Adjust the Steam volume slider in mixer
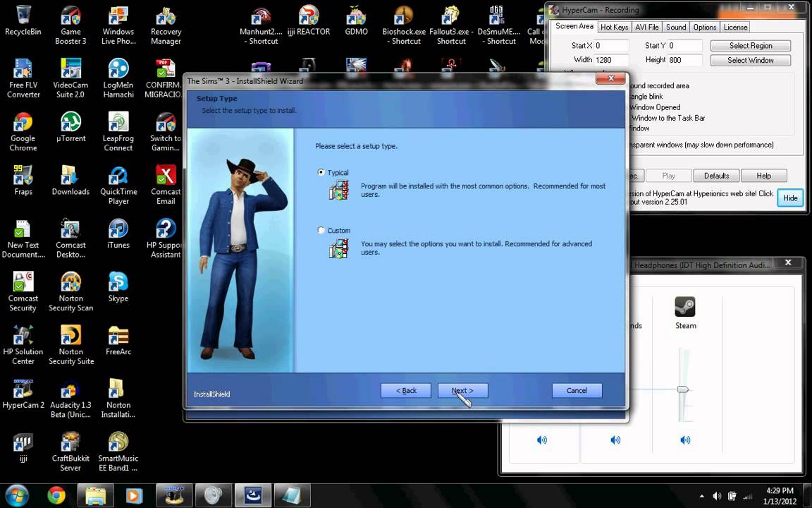Viewport: 812px width, 508px height. tap(683, 389)
